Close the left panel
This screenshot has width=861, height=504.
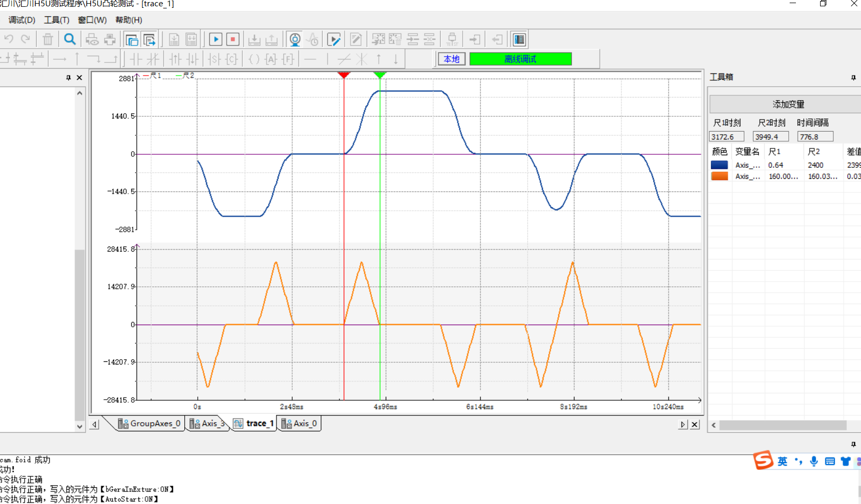(79, 78)
